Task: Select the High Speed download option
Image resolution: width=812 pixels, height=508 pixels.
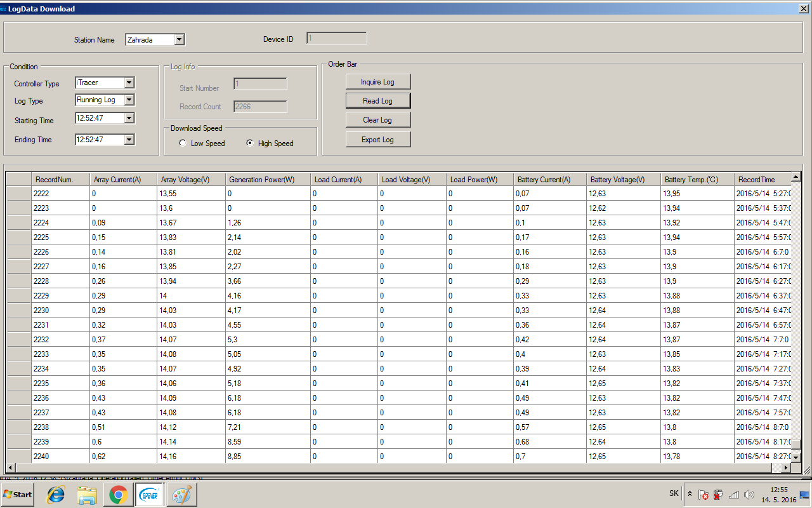Action: point(250,144)
